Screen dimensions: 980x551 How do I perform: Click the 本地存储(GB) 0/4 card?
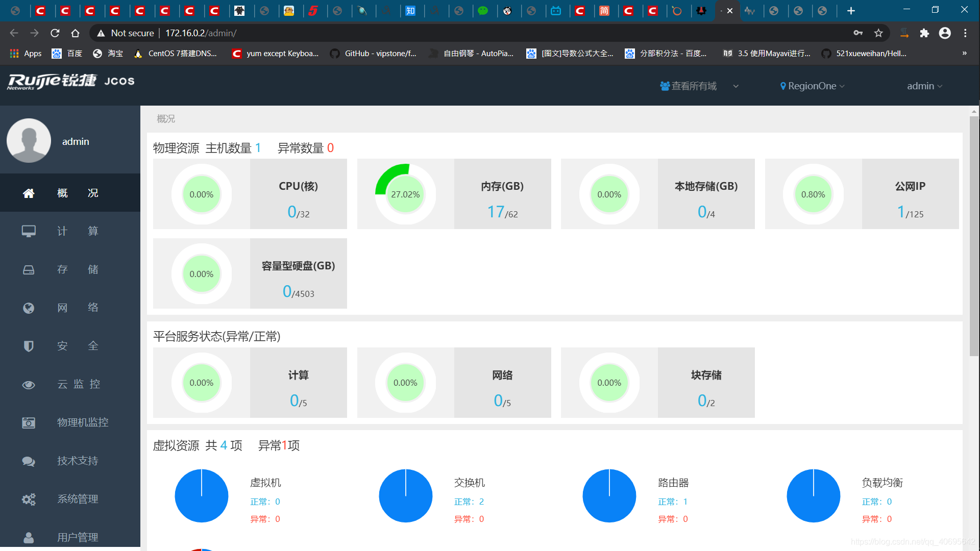point(658,194)
